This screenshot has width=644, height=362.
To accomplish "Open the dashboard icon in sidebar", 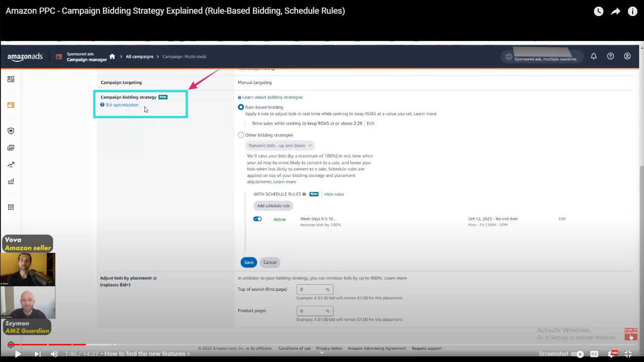I will 11,79.
